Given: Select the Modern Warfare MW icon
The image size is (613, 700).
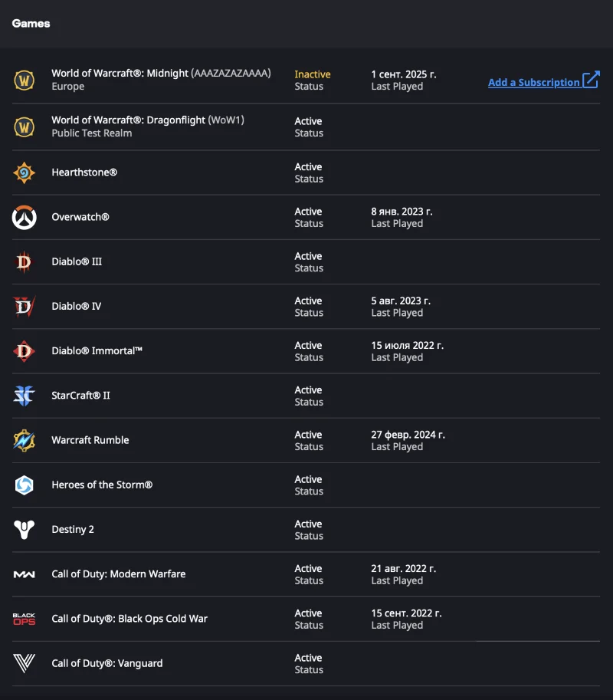Looking at the screenshot, I should (x=25, y=574).
